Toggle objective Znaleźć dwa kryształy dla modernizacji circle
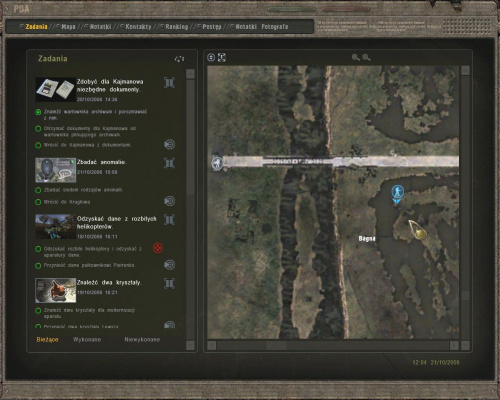Screen dimensions: 500x400 click(x=38, y=311)
